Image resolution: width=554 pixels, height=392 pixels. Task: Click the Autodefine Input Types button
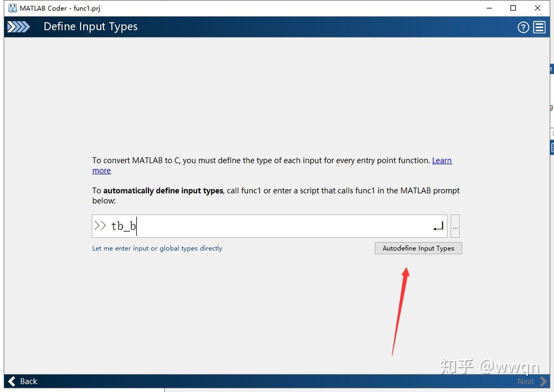tap(419, 248)
